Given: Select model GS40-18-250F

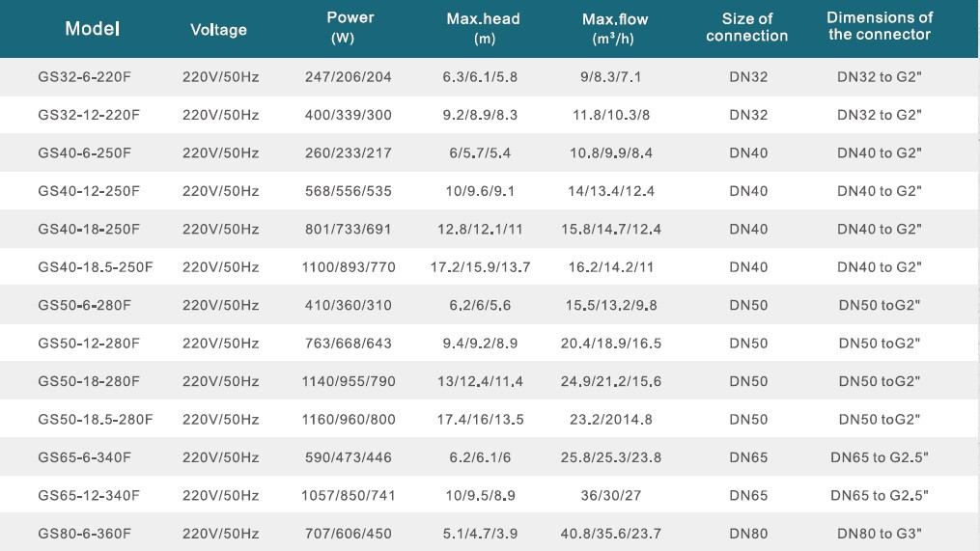Looking at the screenshot, I should click(x=89, y=230).
